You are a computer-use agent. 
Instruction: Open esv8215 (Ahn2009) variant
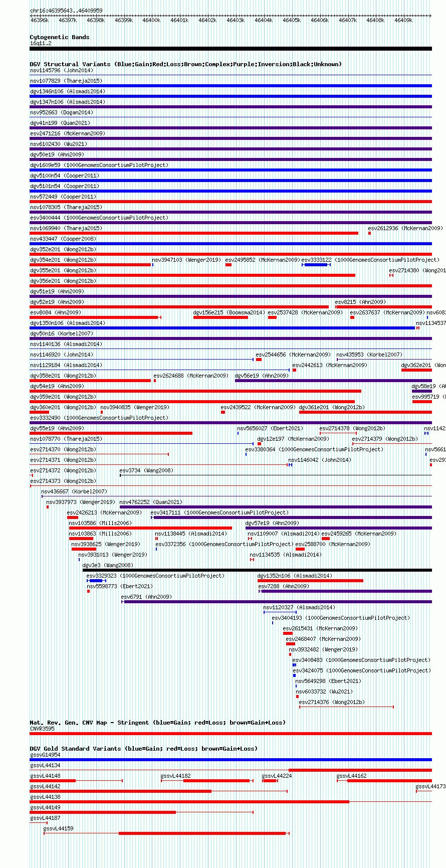pyautogui.click(x=360, y=302)
